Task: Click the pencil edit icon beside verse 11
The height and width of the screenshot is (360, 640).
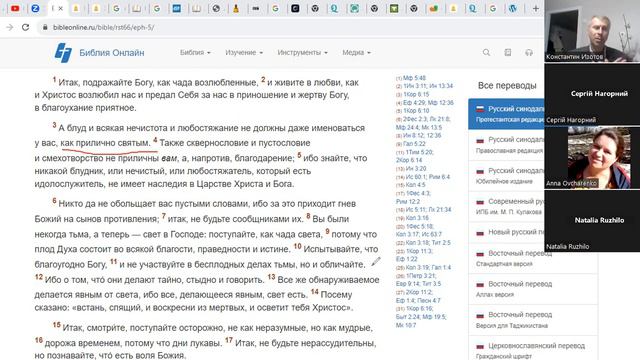Action: click(376, 262)
